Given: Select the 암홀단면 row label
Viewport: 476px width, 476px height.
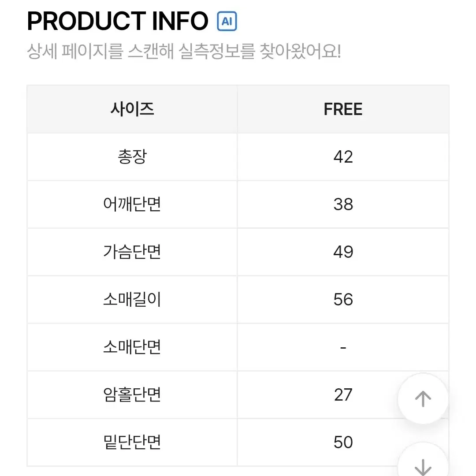Looking at the screenshot, I should point(132,394).
